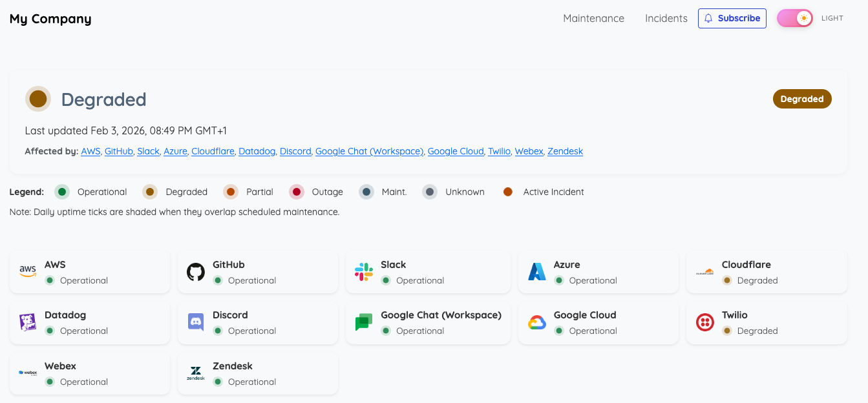The height and width of the screenshot is (403, 868).
Task: Expand the Cloudflare service card
Action: pos(767,271)
